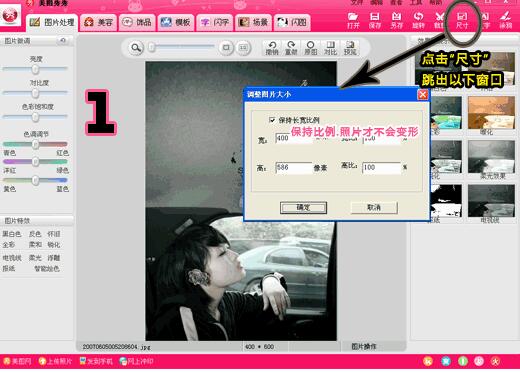Click the 保存 (Save) icon

coord(375,20)
